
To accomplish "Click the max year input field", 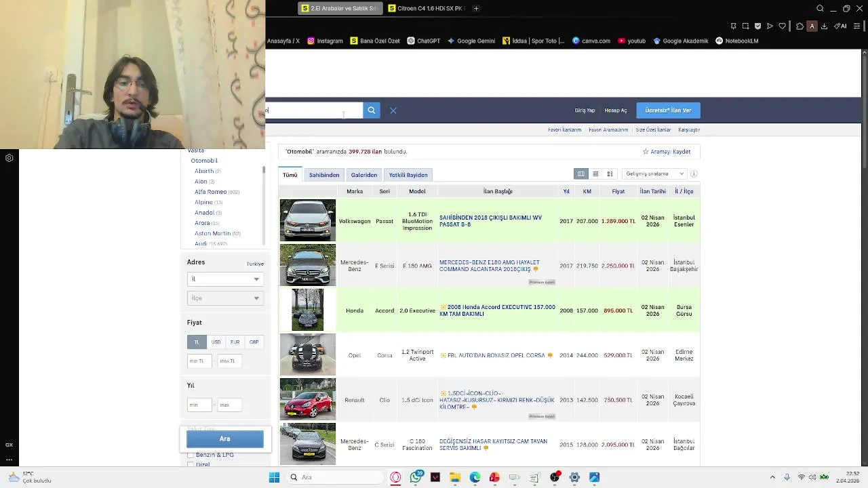I will pos(230,405).
